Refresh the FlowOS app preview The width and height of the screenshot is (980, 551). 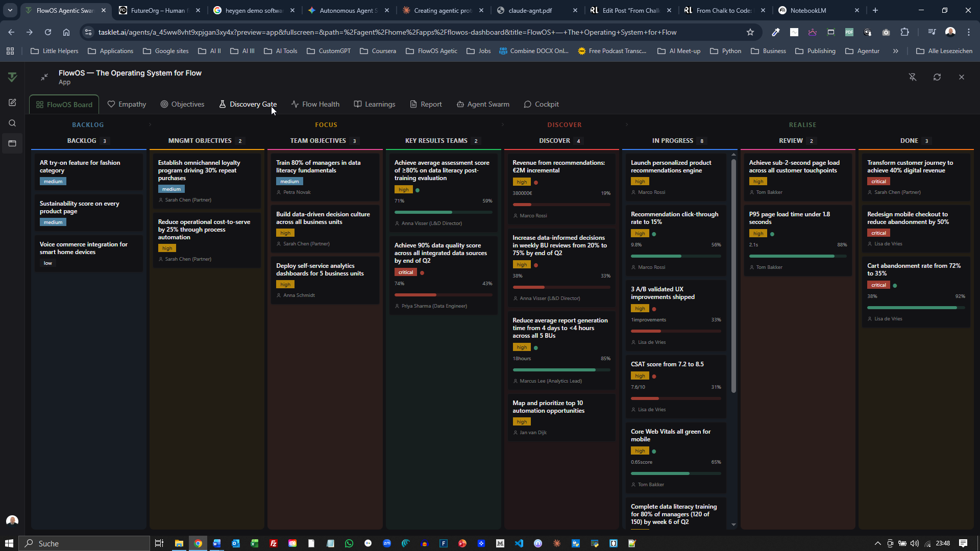coord(937,77)
